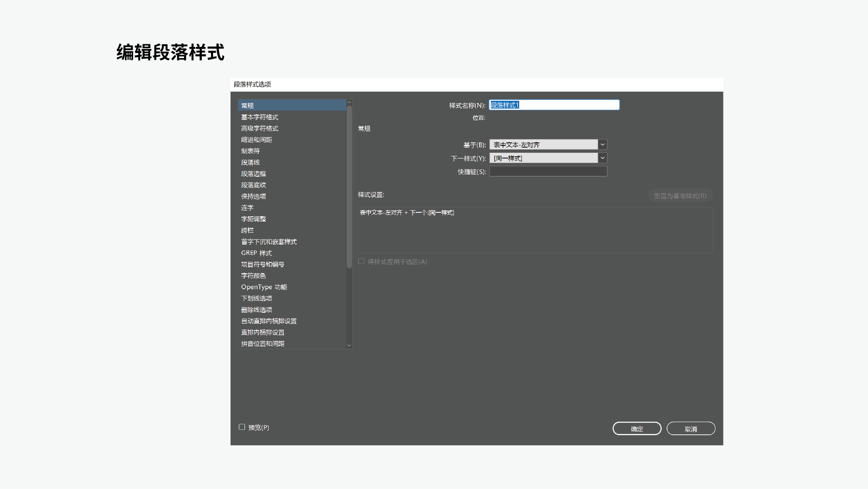Select the 拼音位置和间距 category
This screenshot has height=489, width=868.
click(x=292, y=344)
